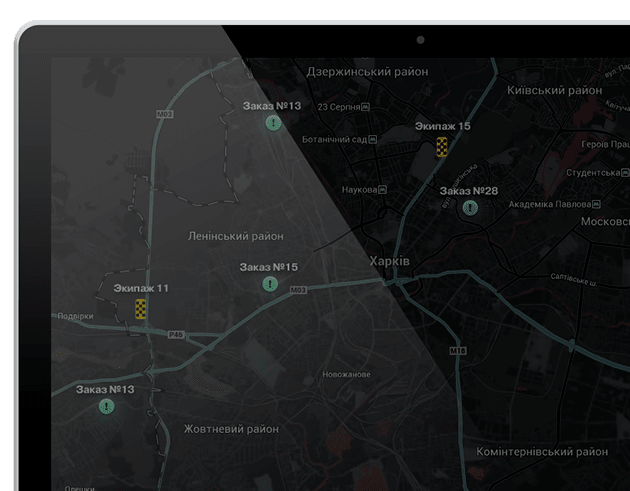630x491 pixels.
Task: Click the P46 road shield
Action: (176, 335)
